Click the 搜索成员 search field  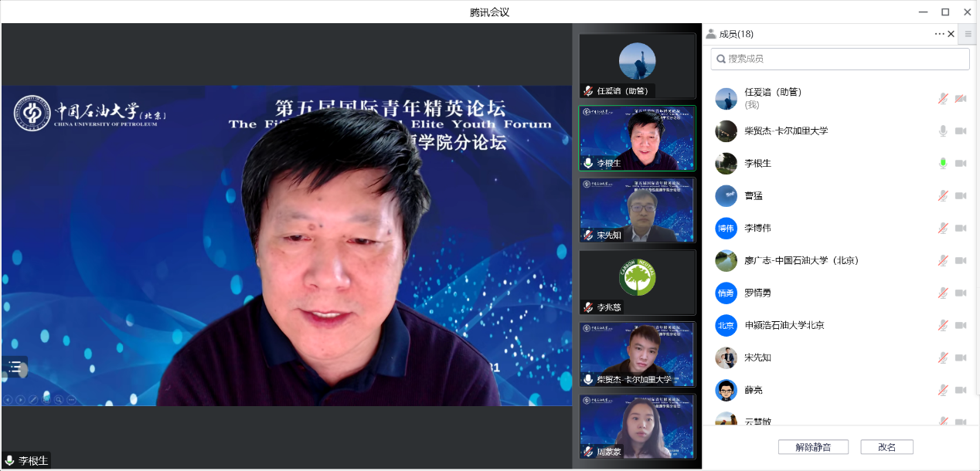pyautogui.click(x=840, y=59)
